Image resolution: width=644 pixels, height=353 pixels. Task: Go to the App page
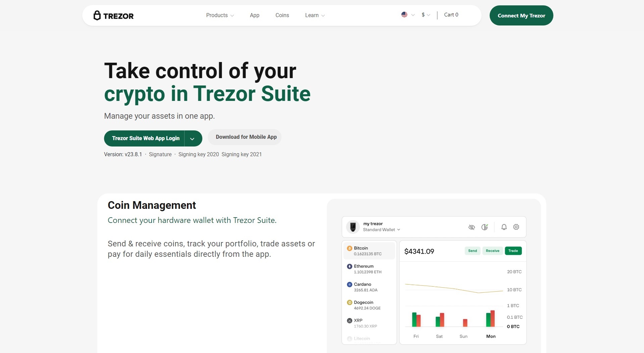[255, 15]
